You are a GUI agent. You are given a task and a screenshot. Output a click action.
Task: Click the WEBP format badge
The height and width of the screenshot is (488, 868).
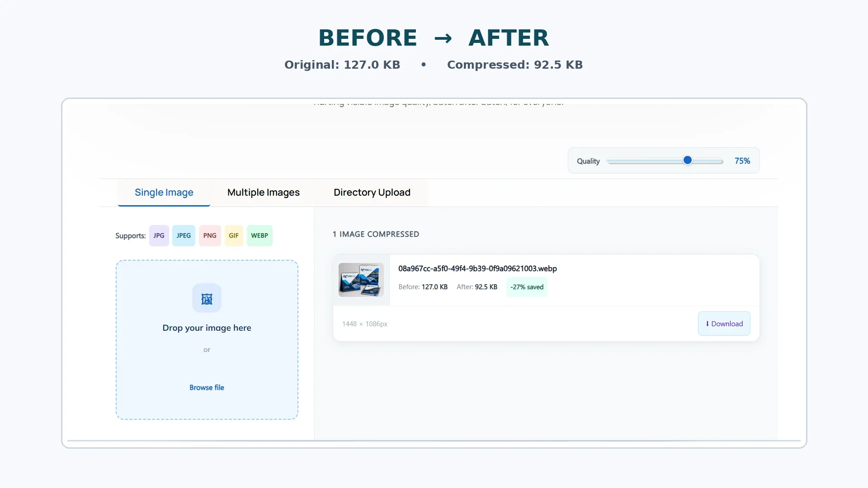pos(259,235)
